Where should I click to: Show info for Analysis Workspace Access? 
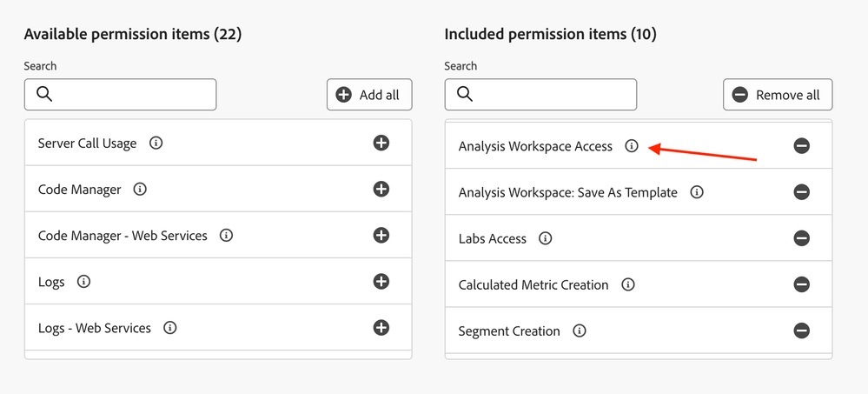[x=632, y=146]
